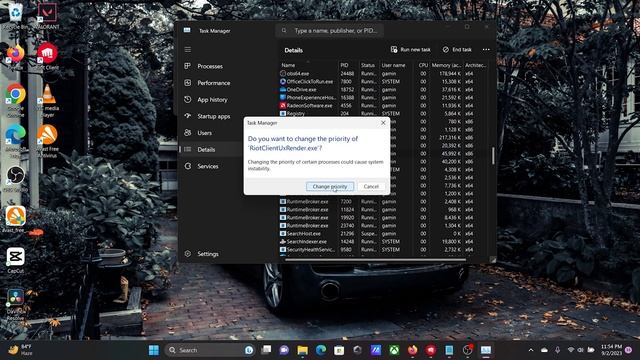Click the taskbar Search box

click(x=211, y=350)
